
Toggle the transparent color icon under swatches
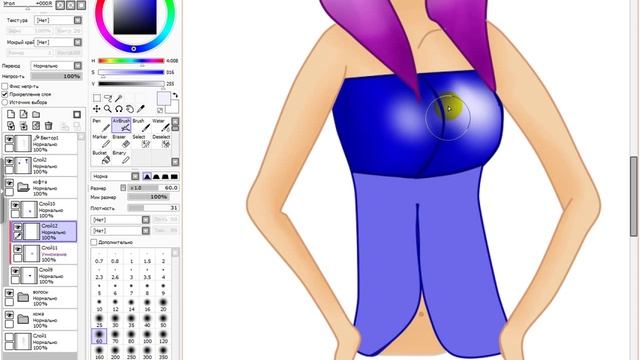[x=160, y=110]
